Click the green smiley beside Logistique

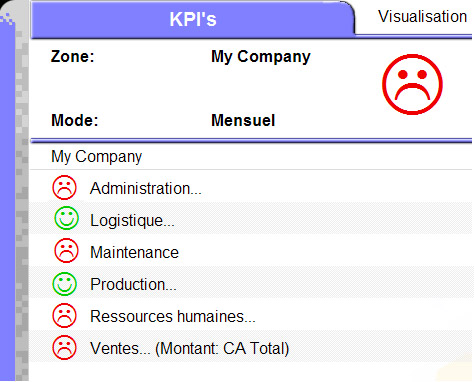coord(66,218)
